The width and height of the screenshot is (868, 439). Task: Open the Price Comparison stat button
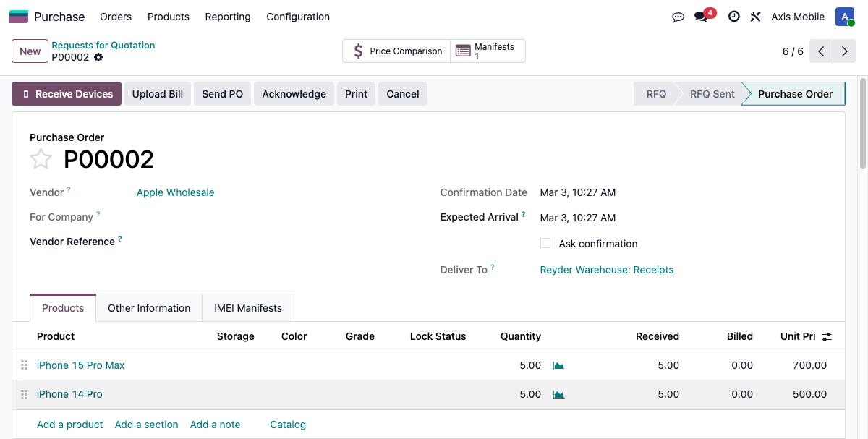(x=396, y=51)
